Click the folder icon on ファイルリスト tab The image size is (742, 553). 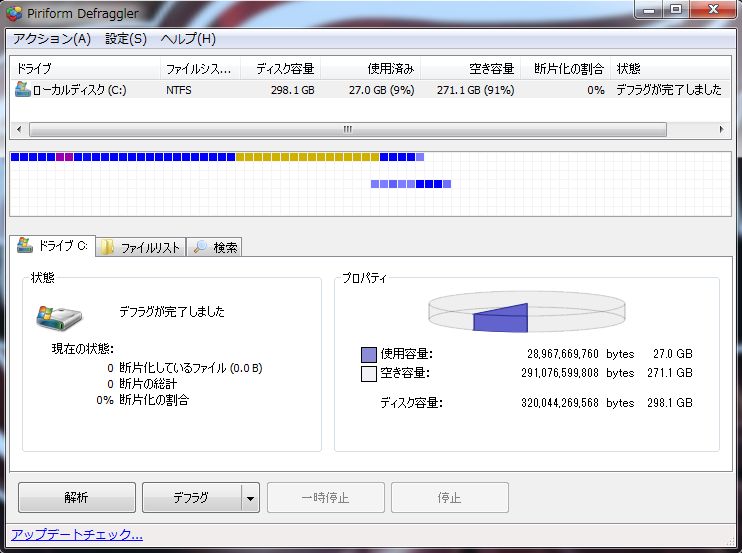click(108, 247)
